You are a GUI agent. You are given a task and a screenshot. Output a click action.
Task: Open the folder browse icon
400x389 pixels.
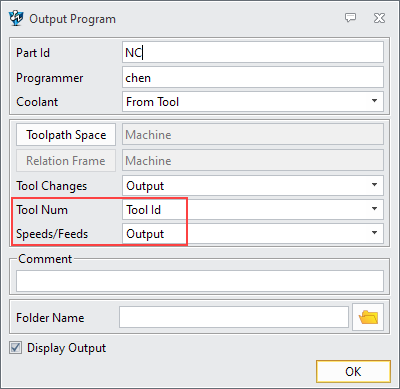click(x=368, y=317)
